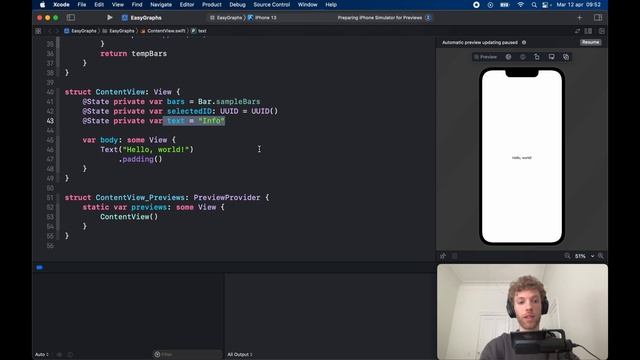Open the Product menu
This screenshot has height=360, width=640.
(212, 5)
